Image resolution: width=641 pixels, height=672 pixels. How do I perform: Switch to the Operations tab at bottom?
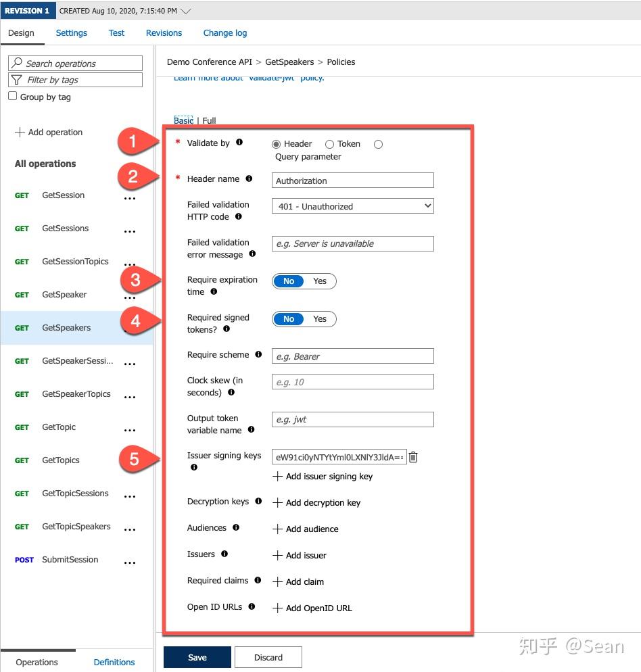coord(37,662)
